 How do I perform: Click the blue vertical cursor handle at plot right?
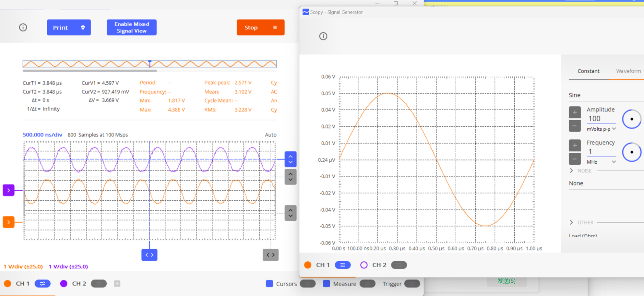click(x=291, y=159)
